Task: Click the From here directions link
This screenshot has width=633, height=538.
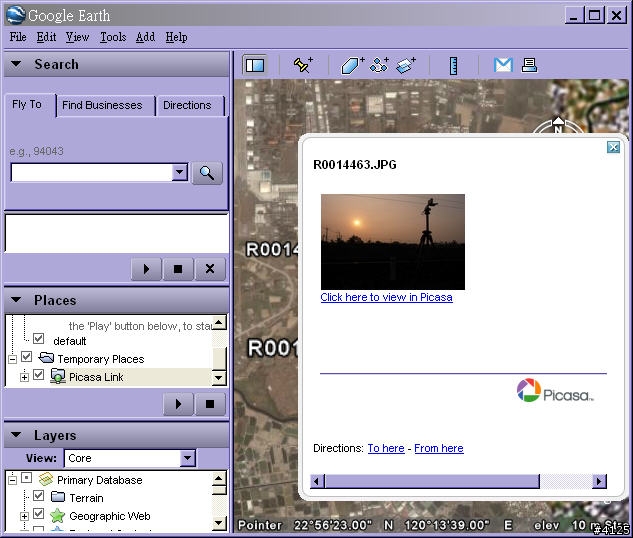Action: tap(439, 448)
